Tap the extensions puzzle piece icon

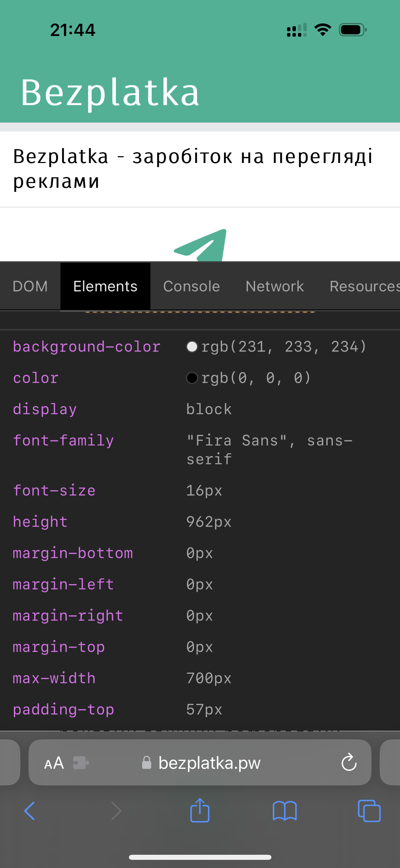(81, 763)
